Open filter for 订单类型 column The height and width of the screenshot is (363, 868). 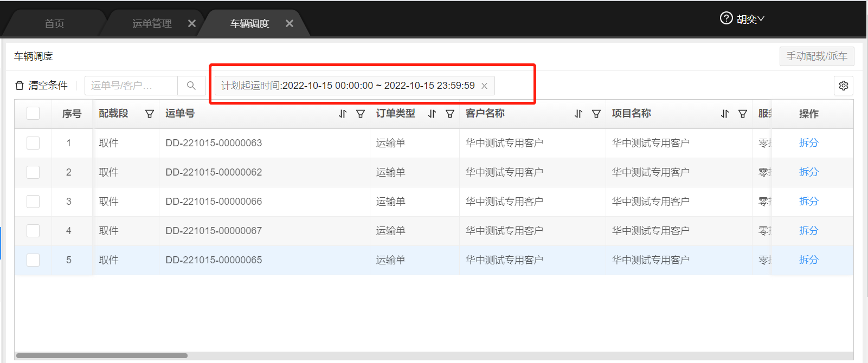pyautogui.click(x=450, y=114)
